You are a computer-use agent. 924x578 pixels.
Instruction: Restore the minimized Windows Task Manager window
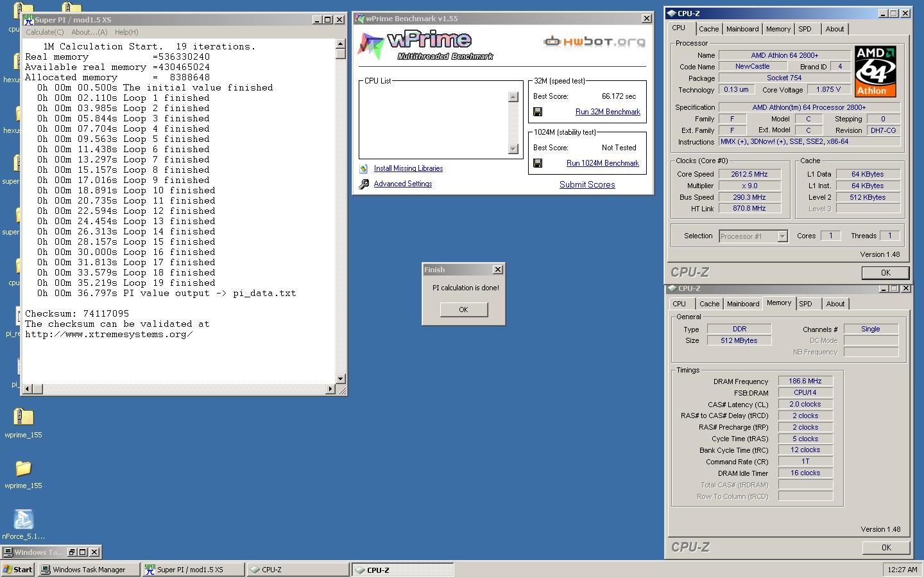coord(73,552)
